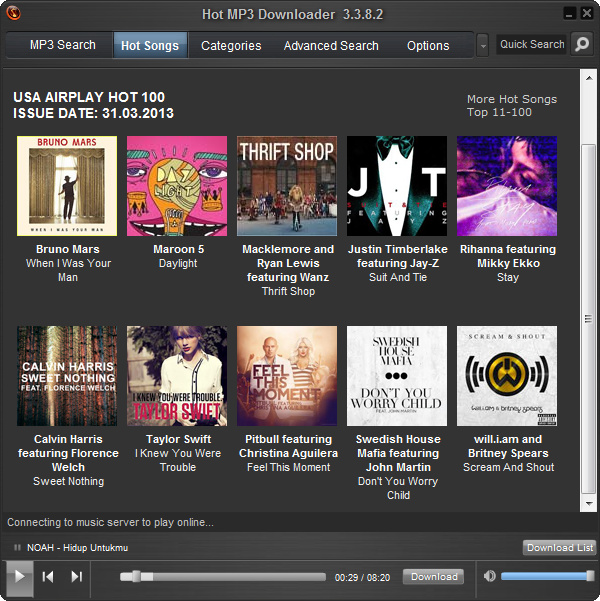Select the Suit And Tie JT cover
The image size is (600, 601).
click(x=397, y=186)
